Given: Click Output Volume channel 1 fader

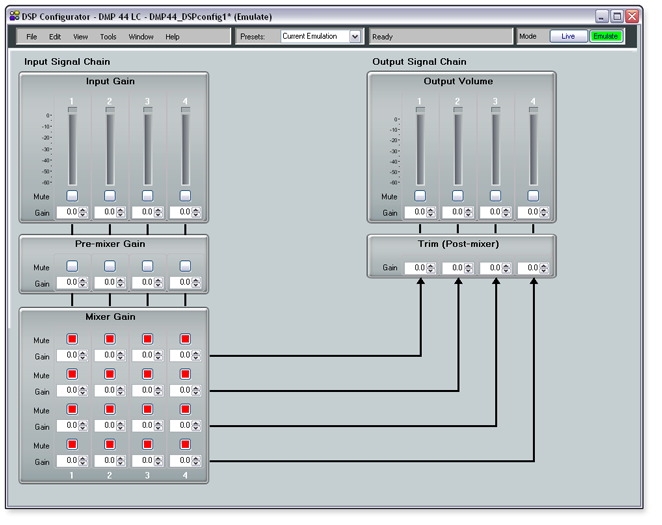Looking at the screenshot, I should pyautogui.click(x=420, y=145).
